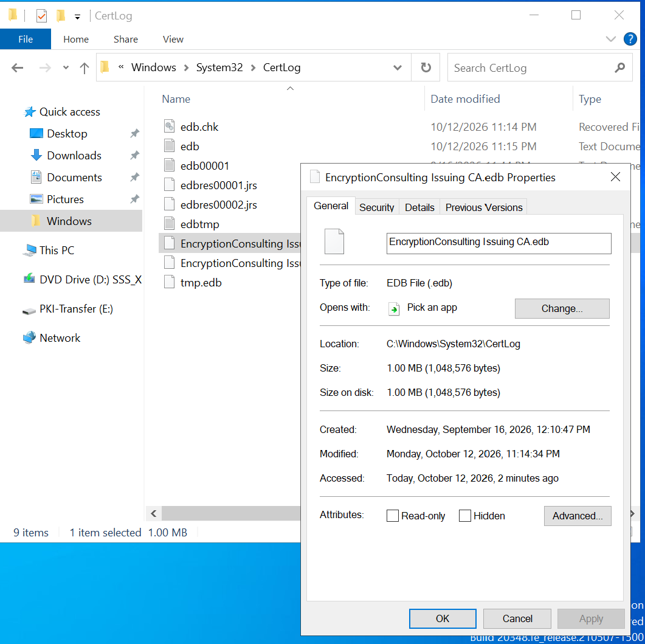
Task: Click the Refresh button in address bar
Action: pos(426,68)
